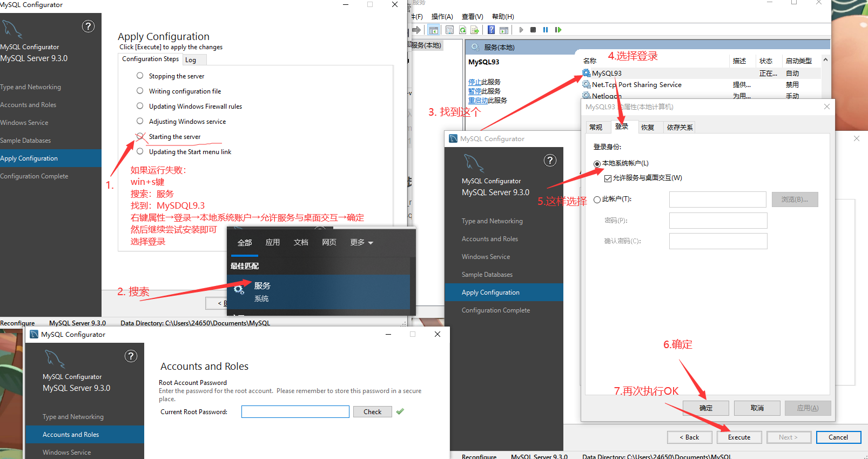Select the Configuration Steps tab
The height and width of the screenshot is (459, 868).
[x=150, y=59]
